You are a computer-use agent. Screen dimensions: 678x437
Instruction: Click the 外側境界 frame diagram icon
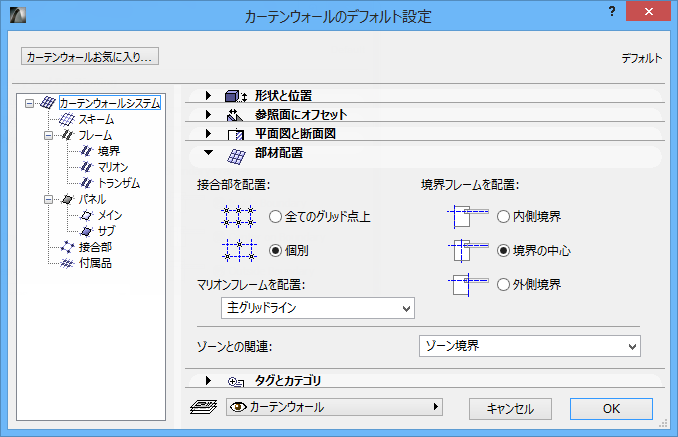tap(468, 284)
